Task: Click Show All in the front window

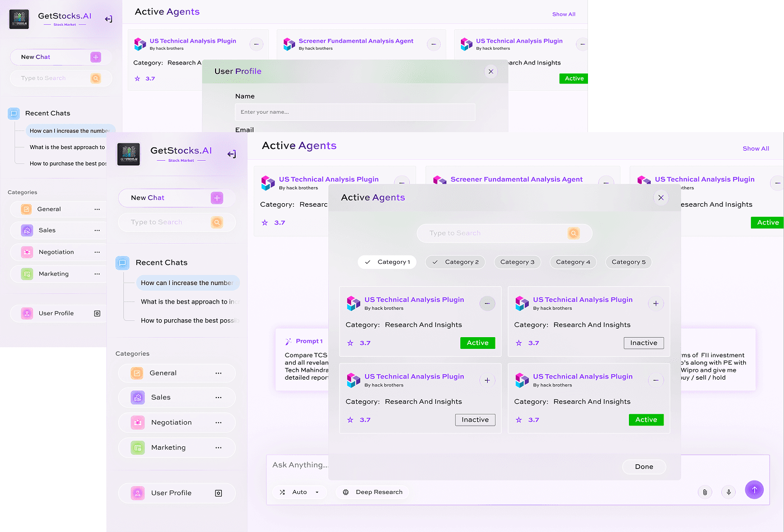Action: point(756,148)
